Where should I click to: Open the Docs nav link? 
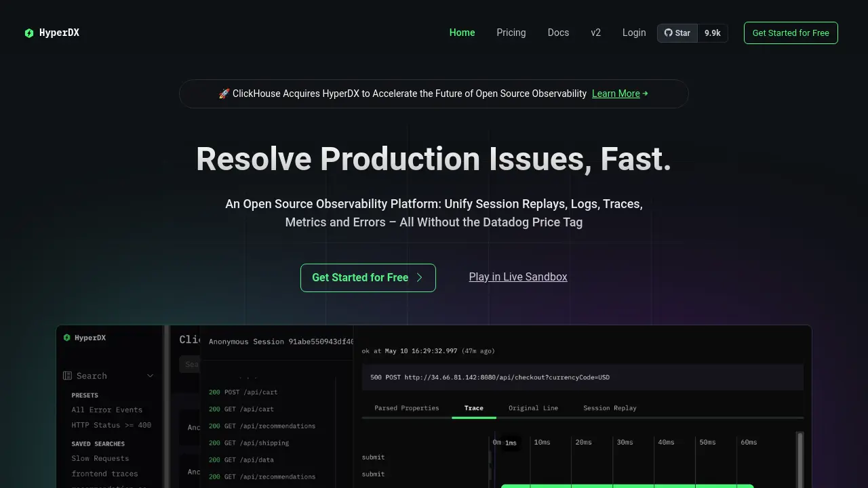tap(558, 33)
